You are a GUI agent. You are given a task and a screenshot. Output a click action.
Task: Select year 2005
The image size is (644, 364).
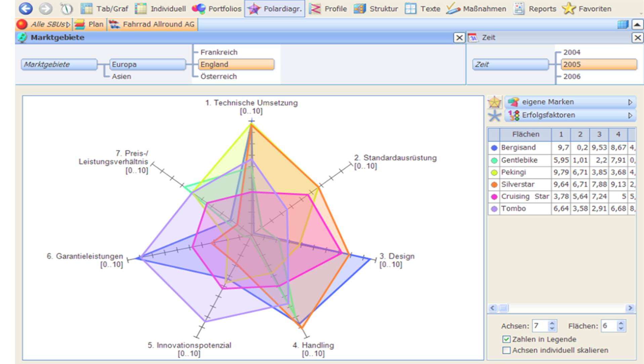(599, 64)
